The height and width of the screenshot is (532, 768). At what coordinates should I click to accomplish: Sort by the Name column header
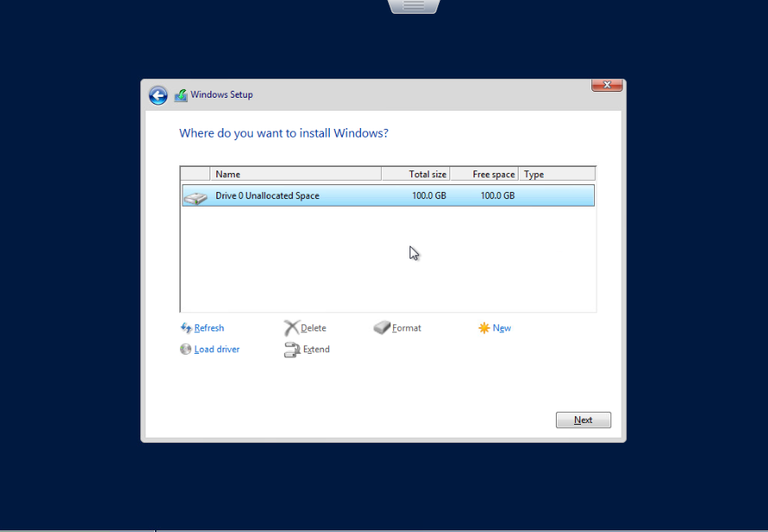tap(296, 174)
